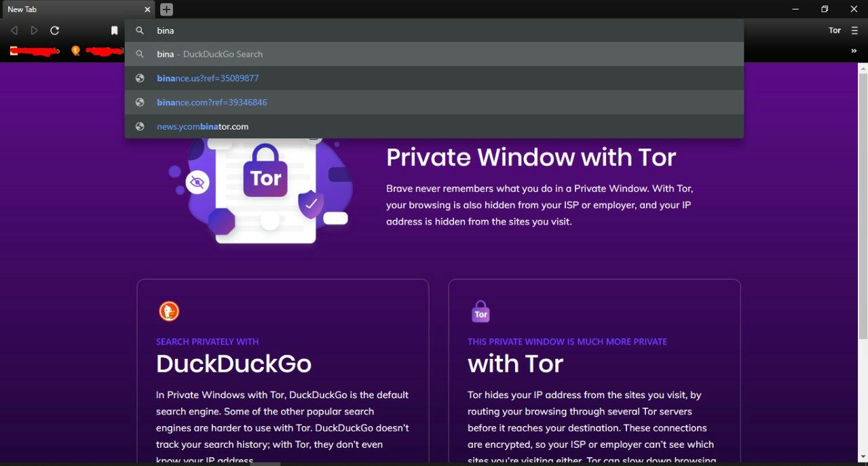The width and height of the screenshot is (868, 466).
Task: Click the Forward navigation arrow
Action: tap(35, 31)
